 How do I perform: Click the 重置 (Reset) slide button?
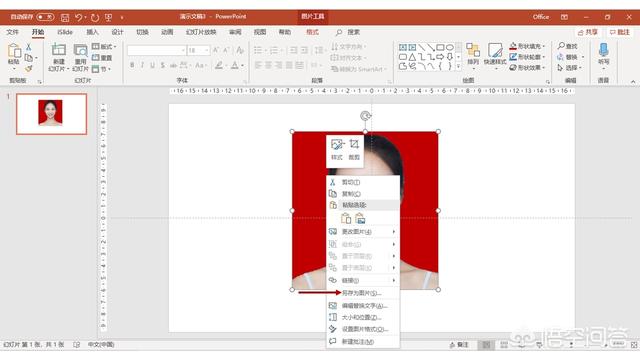click(x=102, y=58)
